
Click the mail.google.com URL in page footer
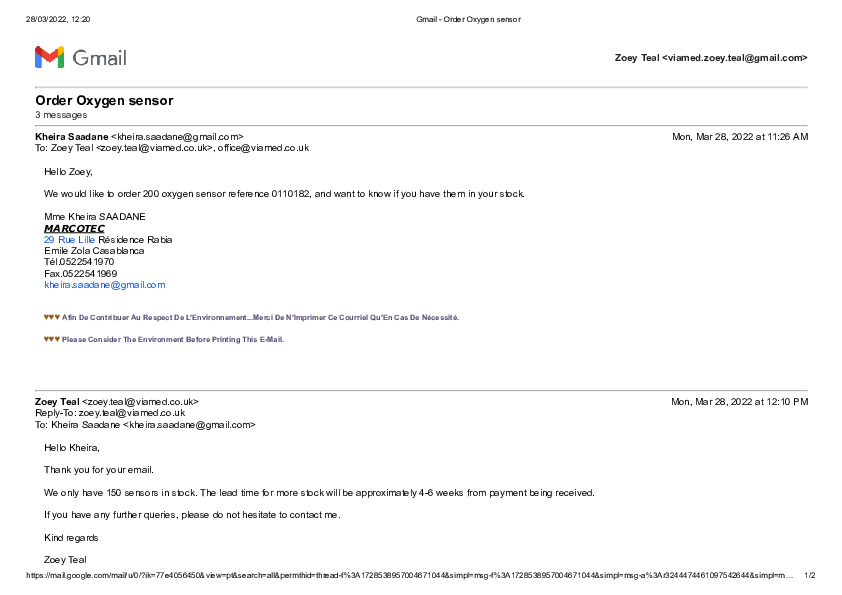point(400,575)
